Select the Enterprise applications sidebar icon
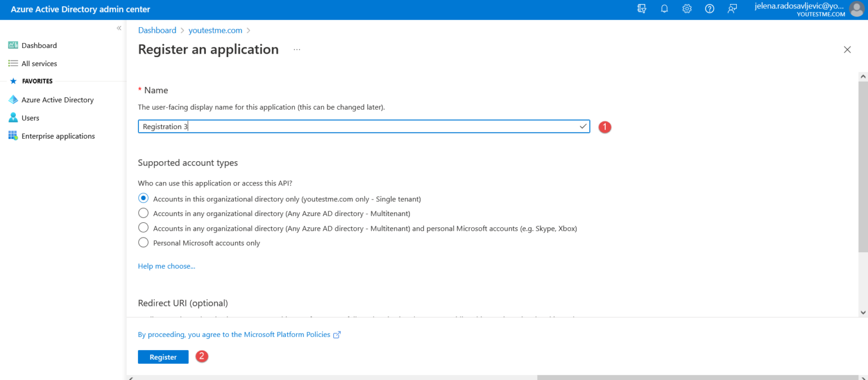Screen dimensions: 868x380 click(x=12, y=136)
